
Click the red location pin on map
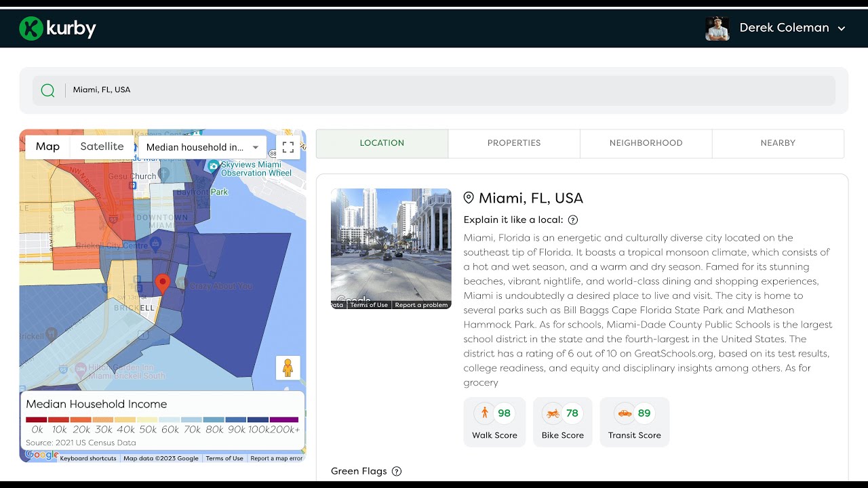tap(162, 284)
